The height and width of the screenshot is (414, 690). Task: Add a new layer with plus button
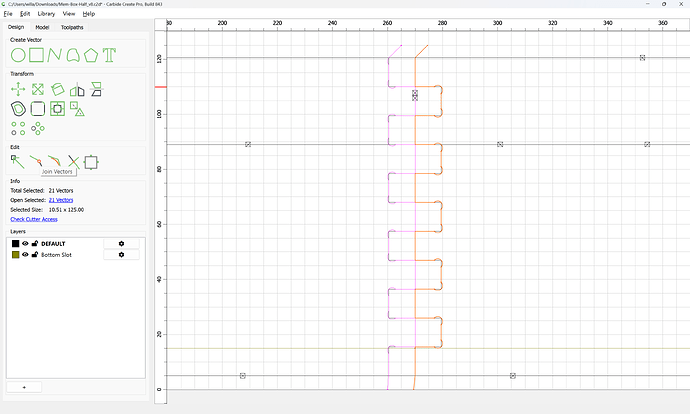coord(24,387)
